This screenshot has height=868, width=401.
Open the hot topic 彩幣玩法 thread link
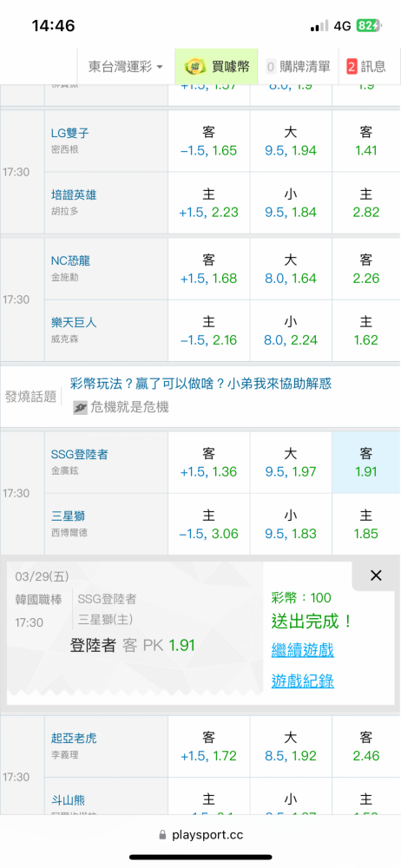pos(200,383)
